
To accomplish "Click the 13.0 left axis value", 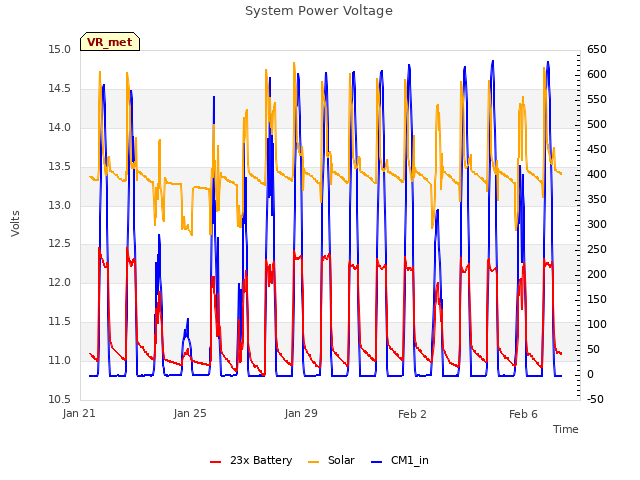I will (x=59, y=205).
